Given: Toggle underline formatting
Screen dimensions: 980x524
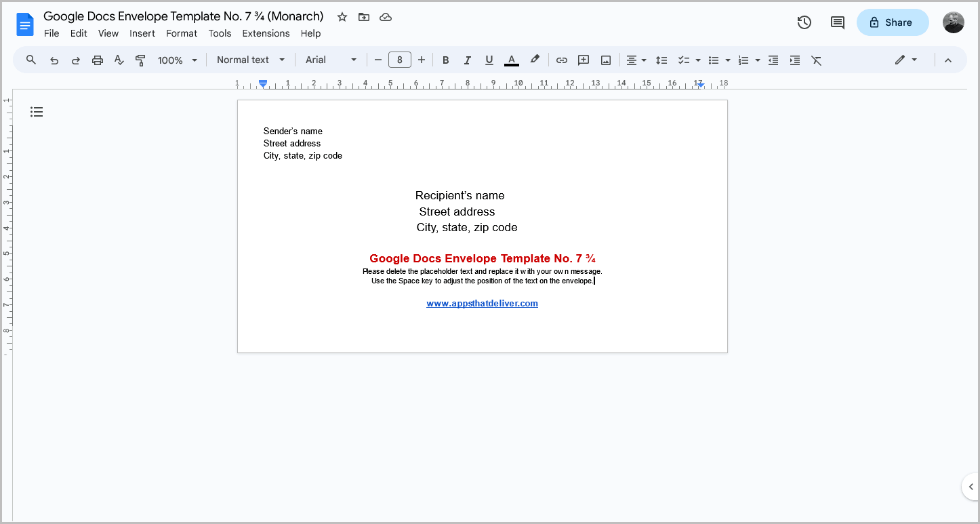Looking at the screenshot, I should pos(489,60).
